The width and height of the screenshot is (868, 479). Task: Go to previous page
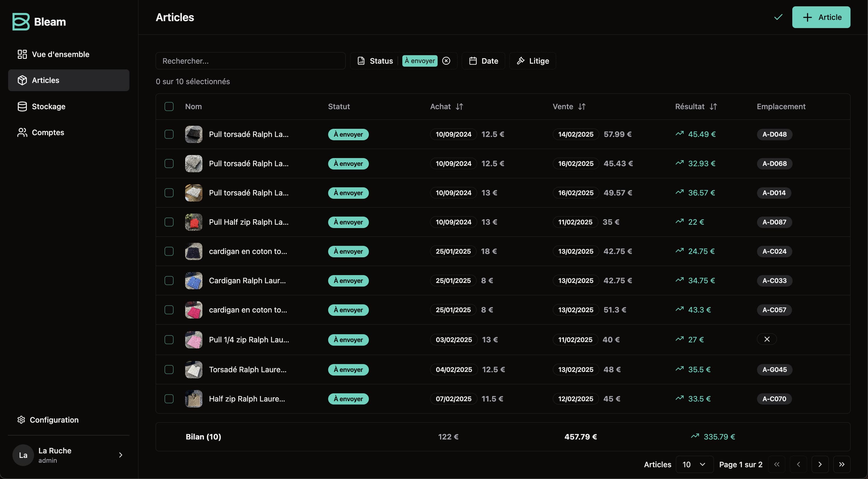point(798,465)
